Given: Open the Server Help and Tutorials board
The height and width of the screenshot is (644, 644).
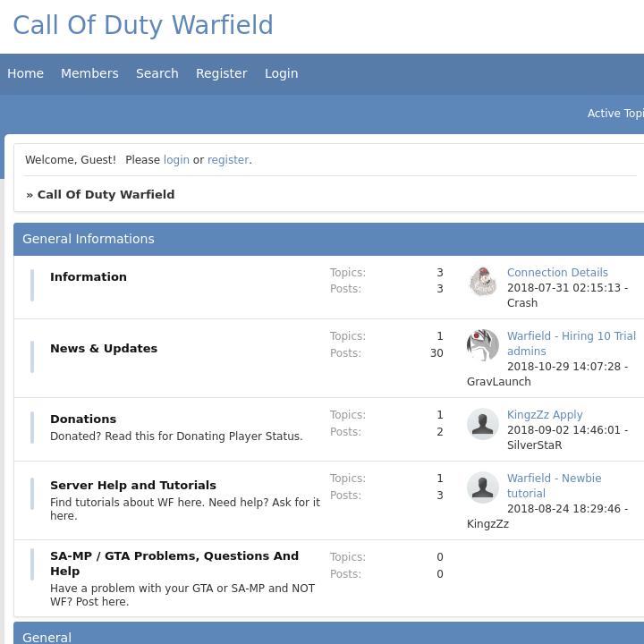Looking at the screenshot, I should 133,485.
